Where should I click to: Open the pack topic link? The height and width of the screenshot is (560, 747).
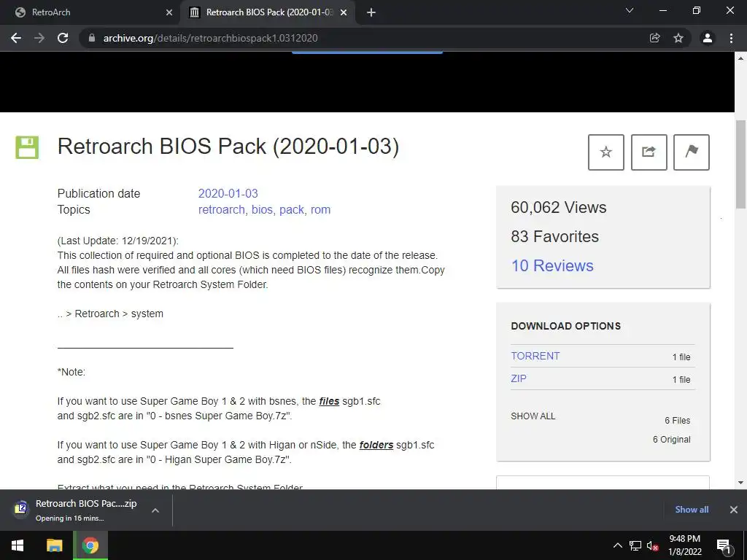[292, 209]
